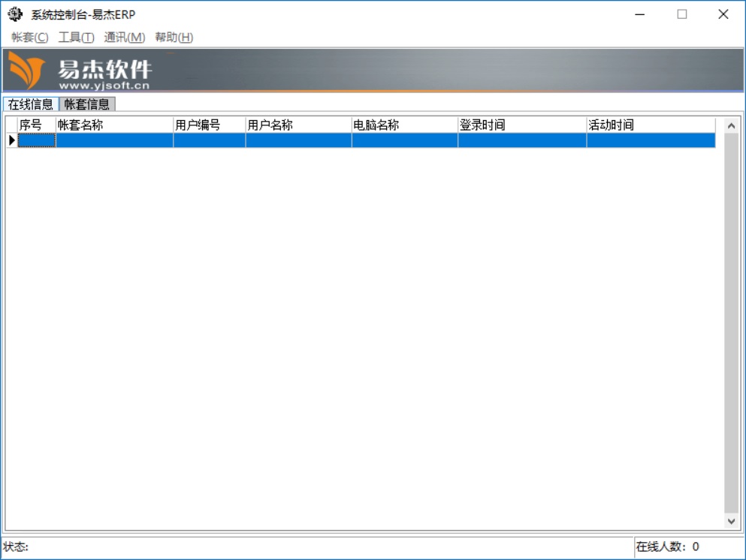This screenshot has height=560, width=746.
Task: Click the 帐套名称 column header
Action: [x=114, y=125]
